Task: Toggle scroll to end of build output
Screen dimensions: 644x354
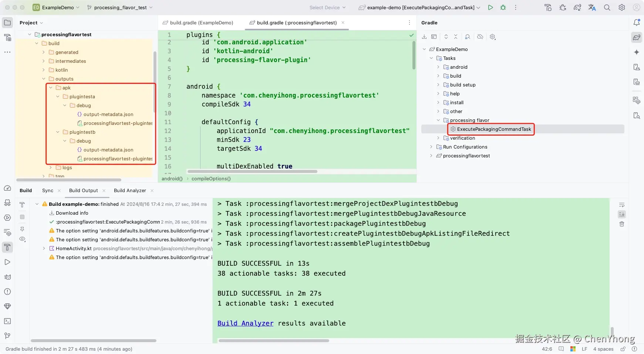Action: pos(622,214)
